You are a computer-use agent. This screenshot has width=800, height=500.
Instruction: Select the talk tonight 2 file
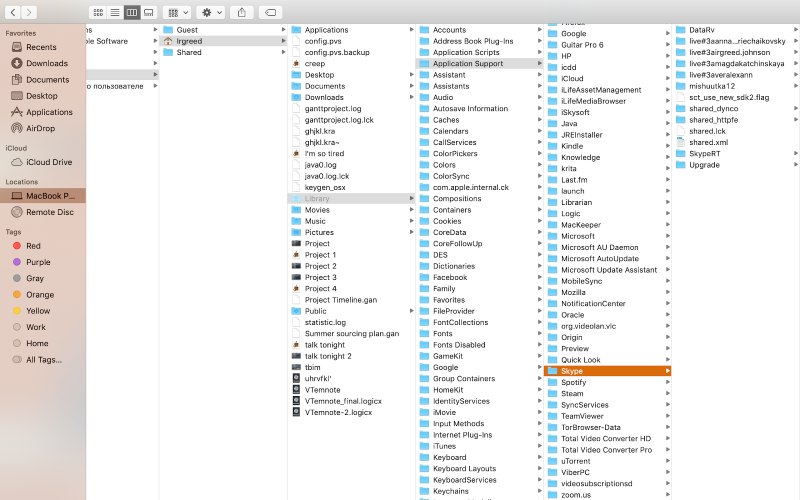pos(328,356)
